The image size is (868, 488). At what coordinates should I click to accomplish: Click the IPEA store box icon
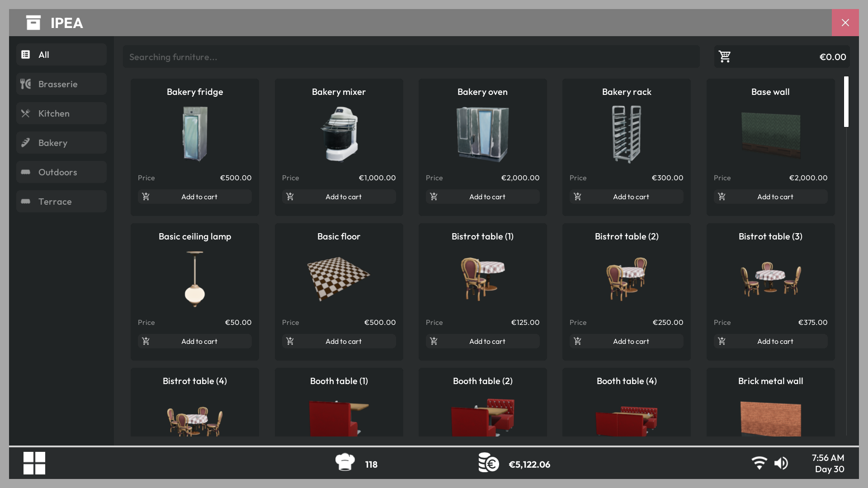[x=33, y=23]
